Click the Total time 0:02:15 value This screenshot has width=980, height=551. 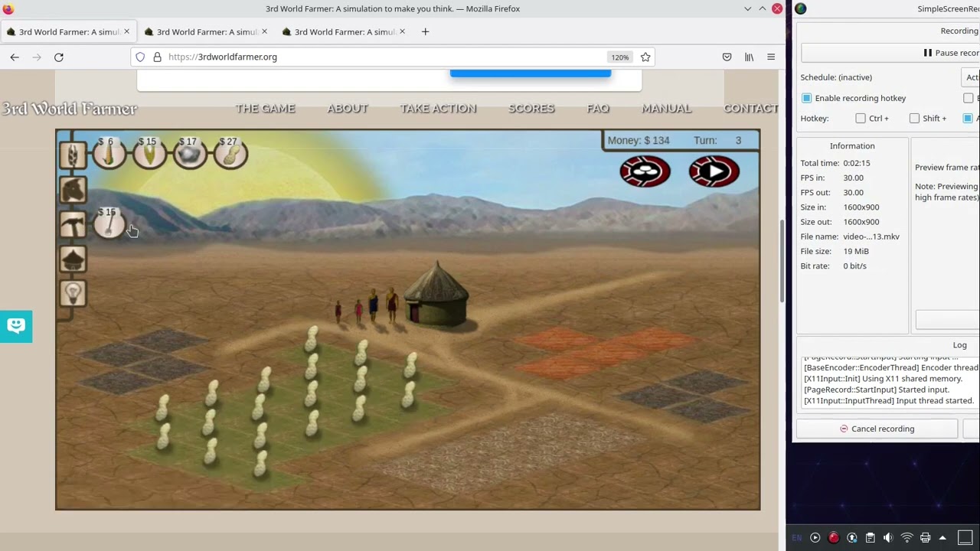point(857,163)
